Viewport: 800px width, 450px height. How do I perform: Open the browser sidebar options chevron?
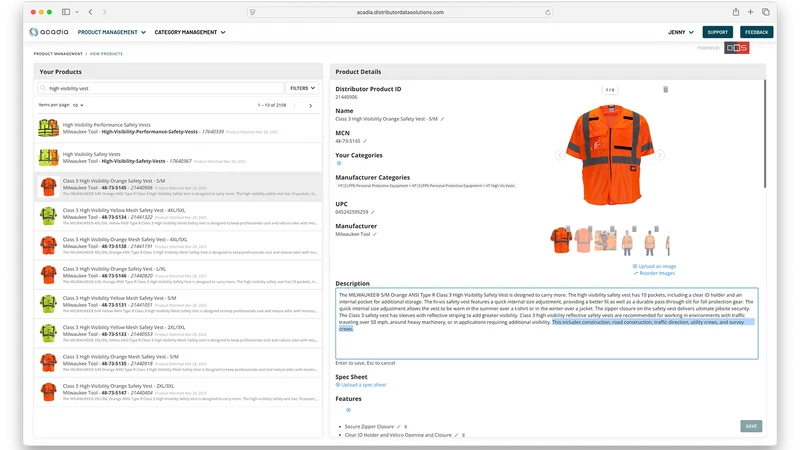coord(77,12)
